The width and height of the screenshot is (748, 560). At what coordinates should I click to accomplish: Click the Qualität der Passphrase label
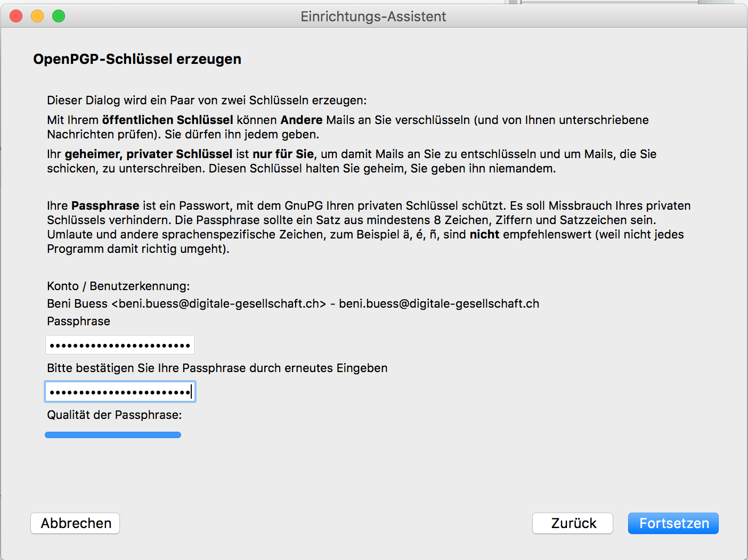(115, 415)
